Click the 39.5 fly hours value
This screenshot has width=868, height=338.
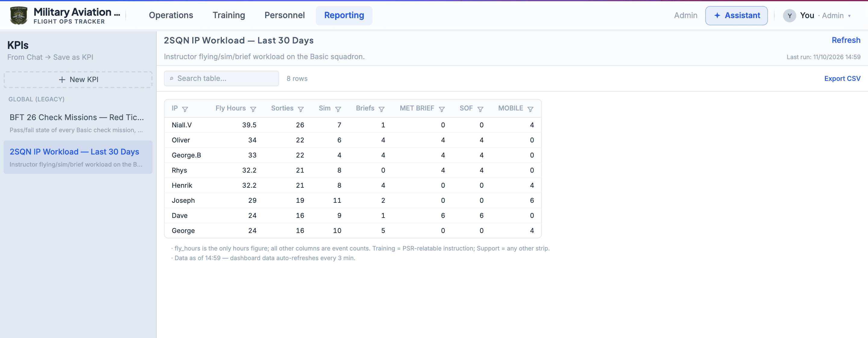coord(249,125)
